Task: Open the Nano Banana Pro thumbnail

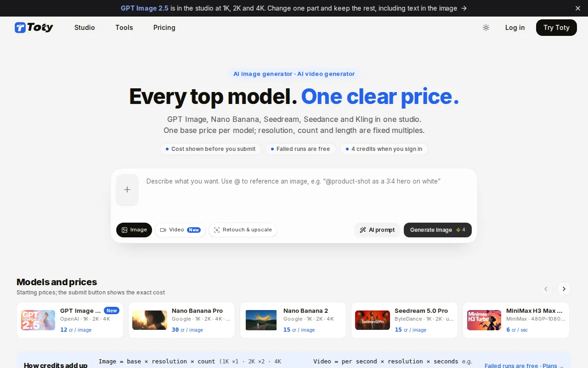Action: 150,320
